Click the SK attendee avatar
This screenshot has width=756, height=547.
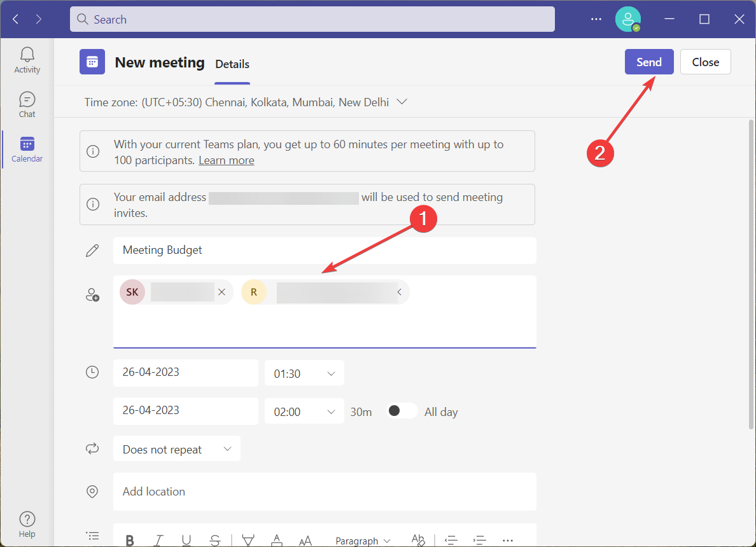click(132, 292)
